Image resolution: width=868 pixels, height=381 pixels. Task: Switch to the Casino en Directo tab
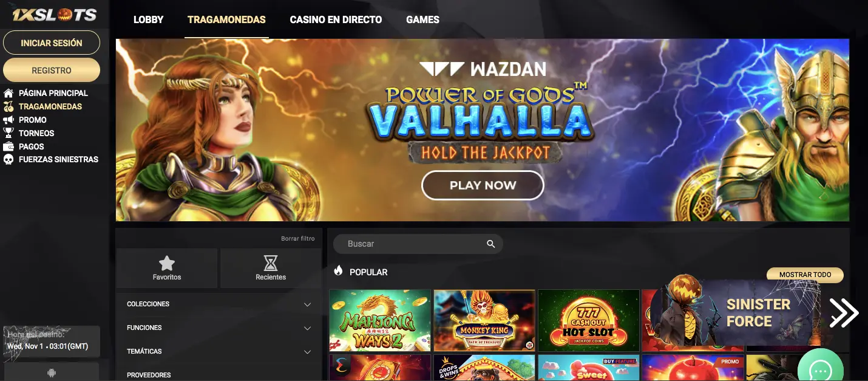(x=336, y=19)
